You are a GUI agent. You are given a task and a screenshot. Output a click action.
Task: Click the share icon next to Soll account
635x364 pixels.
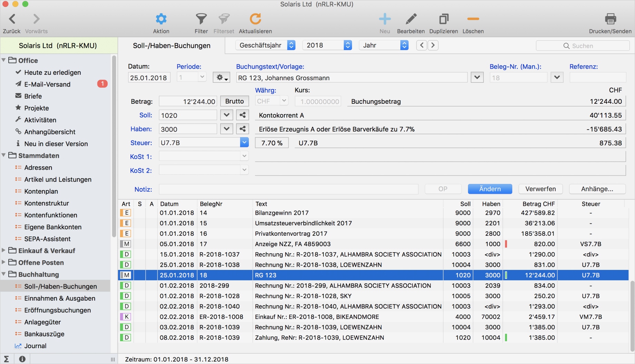click(x=242, y=115)
